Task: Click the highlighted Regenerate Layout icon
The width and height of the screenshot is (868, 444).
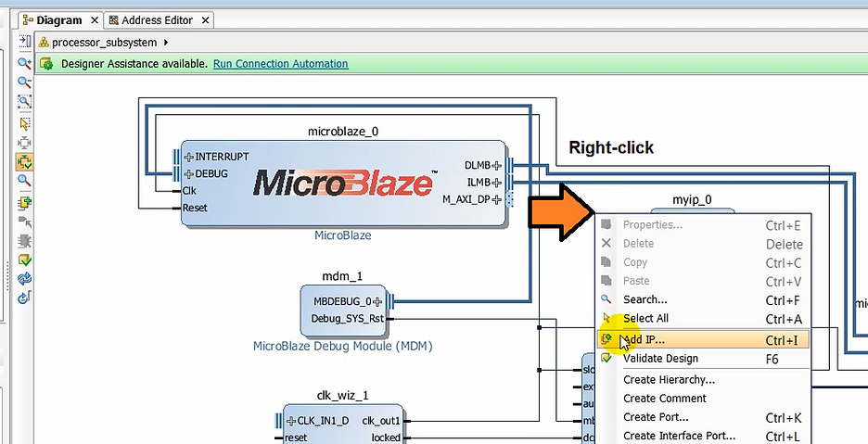Action: click(25, 161)
